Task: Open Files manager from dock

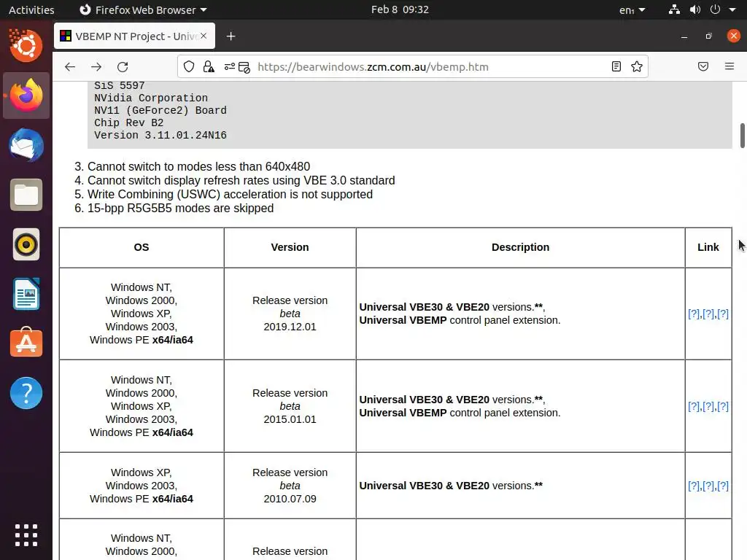Action: click(26, 195)
